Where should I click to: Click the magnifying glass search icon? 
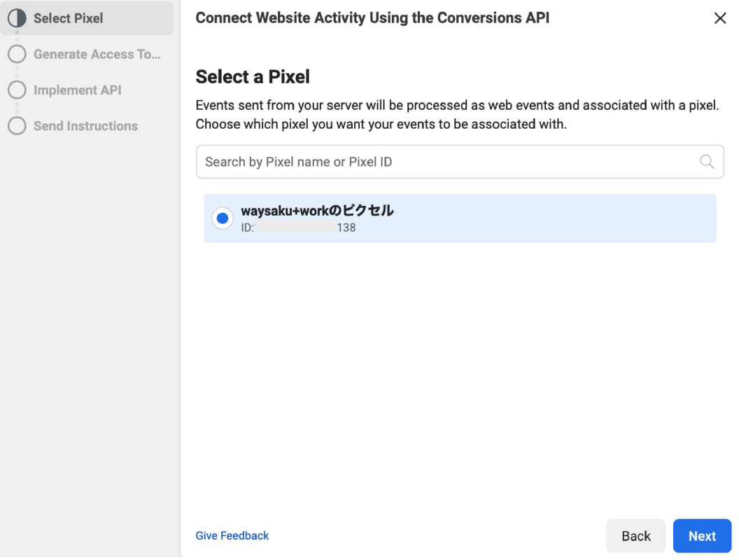707,162
